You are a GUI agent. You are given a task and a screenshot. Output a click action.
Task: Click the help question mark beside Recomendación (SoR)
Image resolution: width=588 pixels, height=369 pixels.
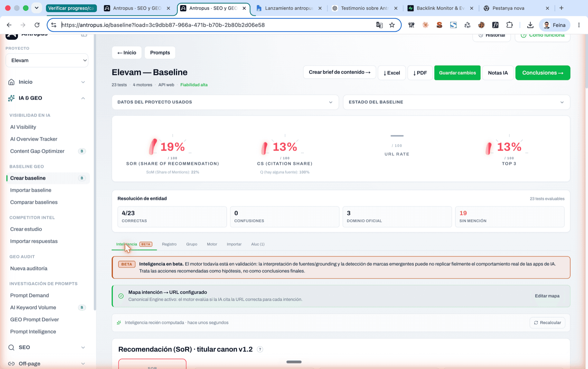click(x=260, y=350)
